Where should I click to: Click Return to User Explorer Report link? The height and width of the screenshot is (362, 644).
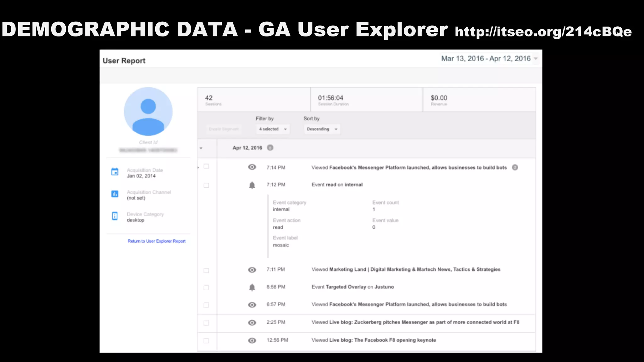click(x=157, y=241)
